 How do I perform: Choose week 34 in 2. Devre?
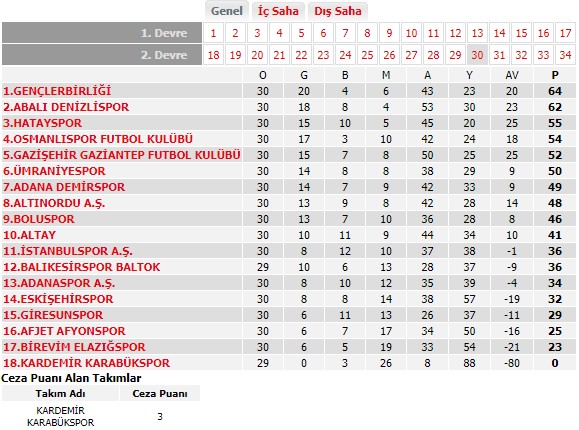(565, 55)
